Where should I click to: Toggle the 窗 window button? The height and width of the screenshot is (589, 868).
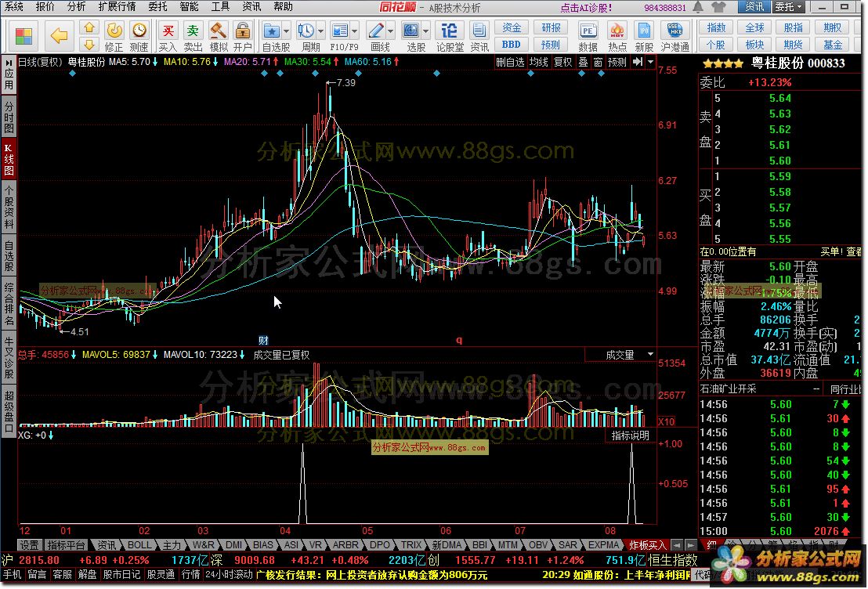click(x=598, y=62)
